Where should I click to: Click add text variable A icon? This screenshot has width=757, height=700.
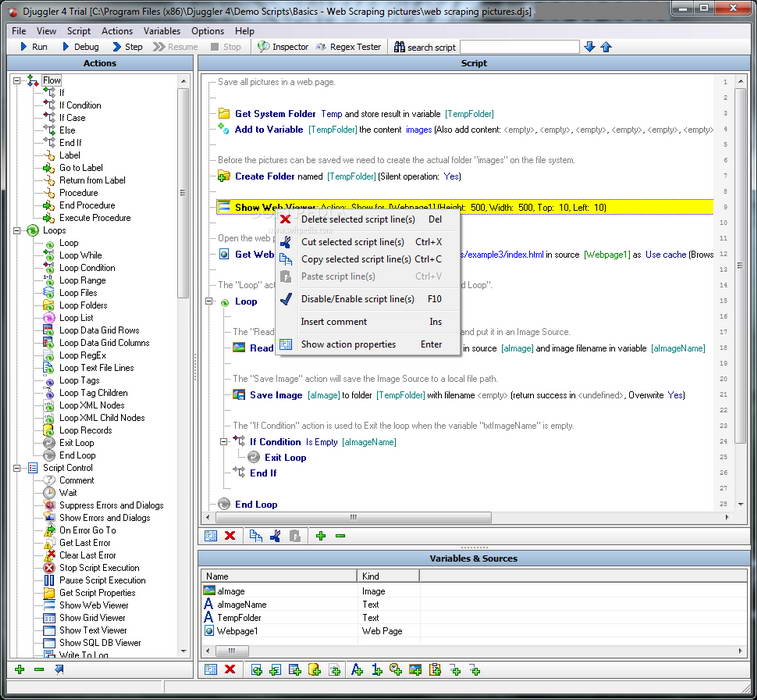(357, 670)
